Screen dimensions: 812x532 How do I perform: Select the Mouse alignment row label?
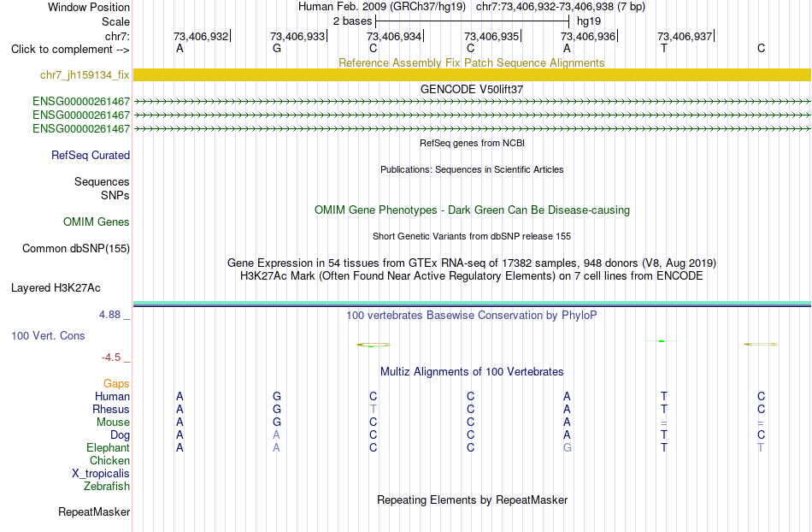click(113, 423)
